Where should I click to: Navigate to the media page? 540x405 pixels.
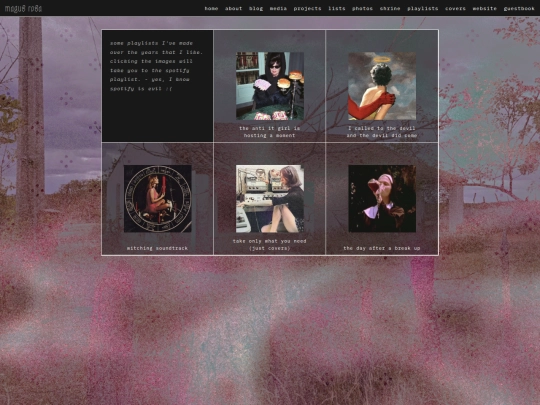tap(278, 8)
